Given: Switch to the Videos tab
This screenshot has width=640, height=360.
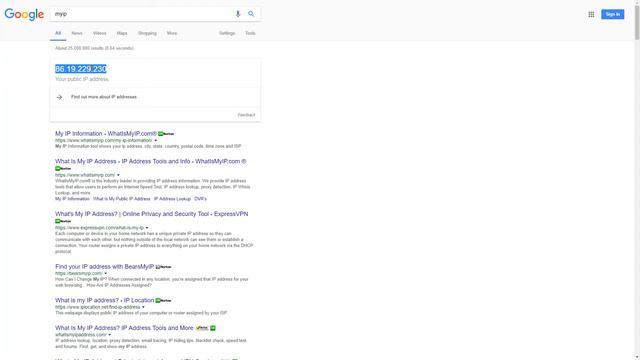Looking at the screenshot, I should point(99,33).
